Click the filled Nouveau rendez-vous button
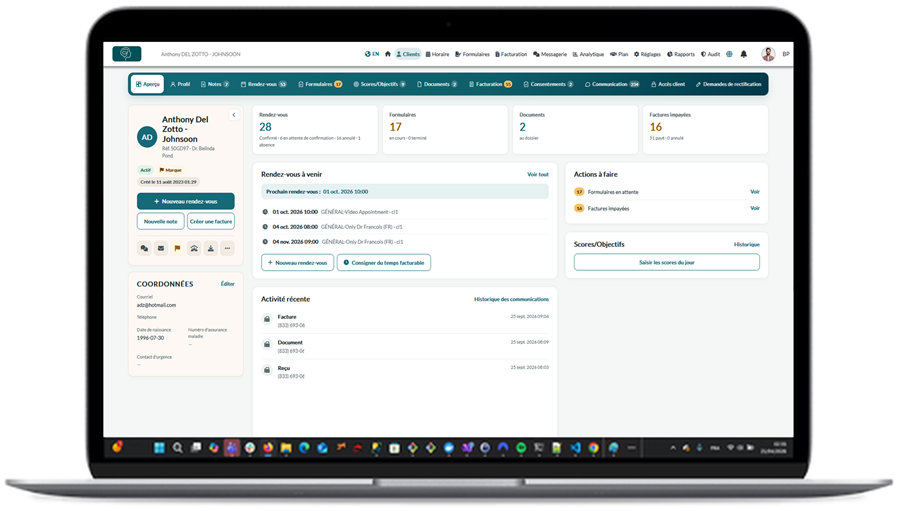The image size is (900, 511). (x=185, y=202)
